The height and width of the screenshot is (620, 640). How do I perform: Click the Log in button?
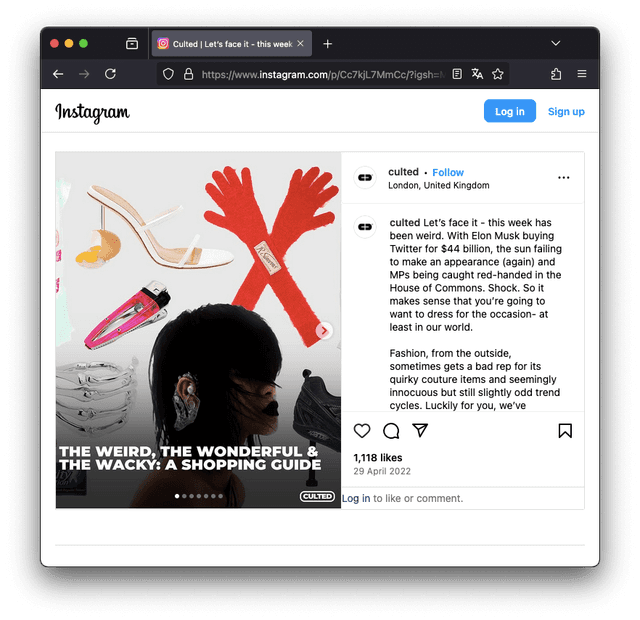(x=509, y=111)
